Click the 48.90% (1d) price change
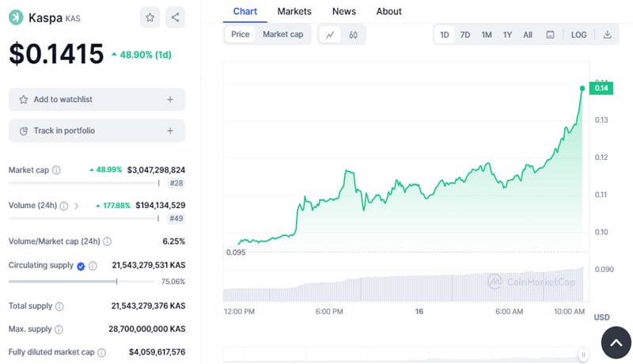This screenshot has width=633, height=364. [x=142, y=55]
